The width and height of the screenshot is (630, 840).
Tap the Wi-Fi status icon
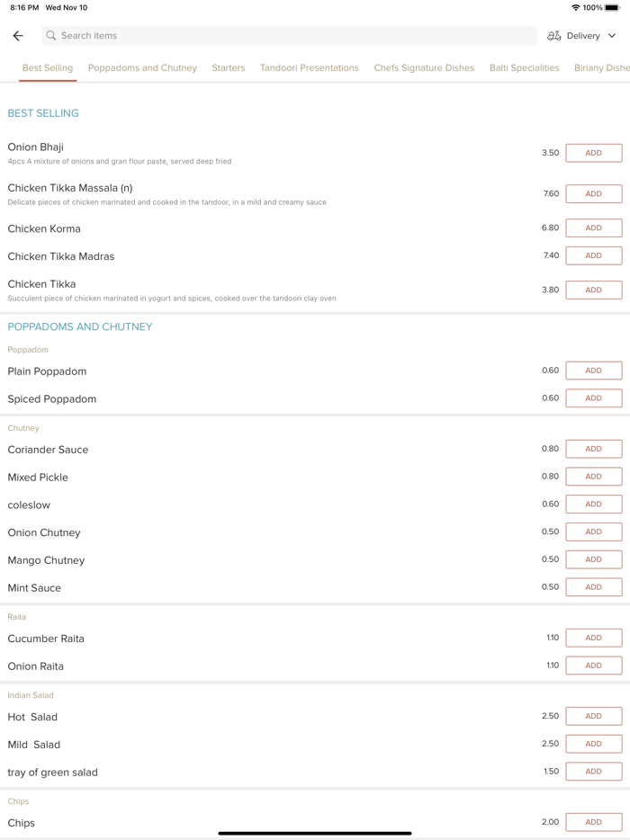(576, 7)
